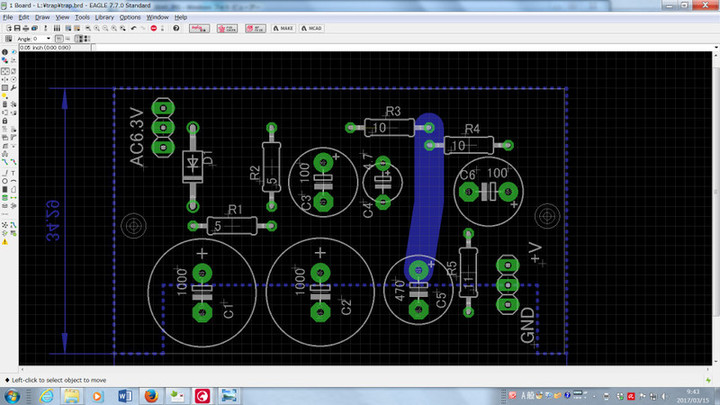Click the Print icon in toolbar
This screenshot has width=720, height=405.
(27, 29)
